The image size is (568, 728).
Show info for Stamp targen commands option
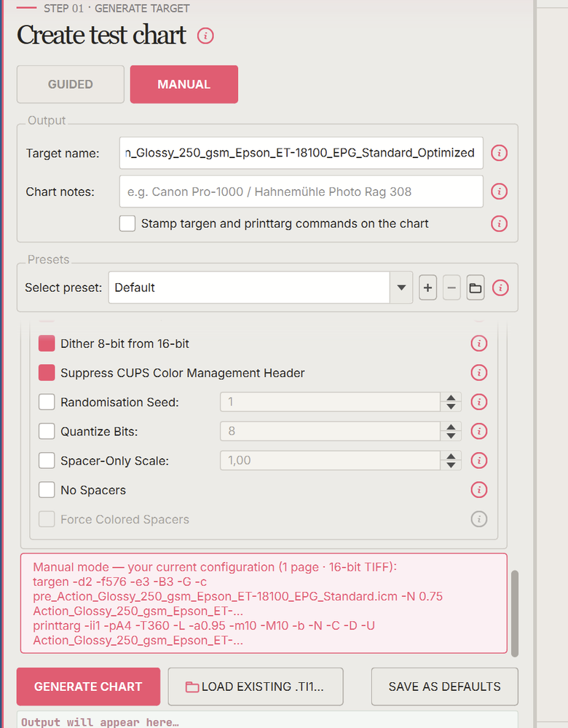tap(500, 223)
